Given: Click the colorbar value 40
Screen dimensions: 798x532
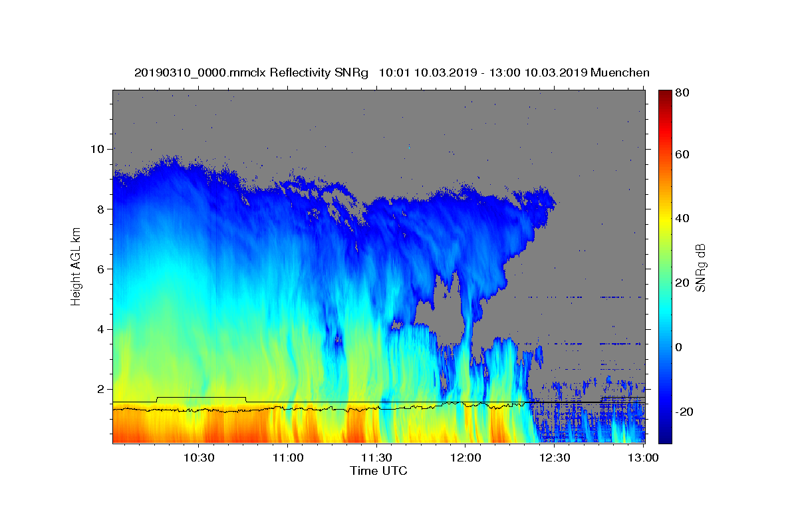Looking at the screenshot, I should tap(682, 218).
